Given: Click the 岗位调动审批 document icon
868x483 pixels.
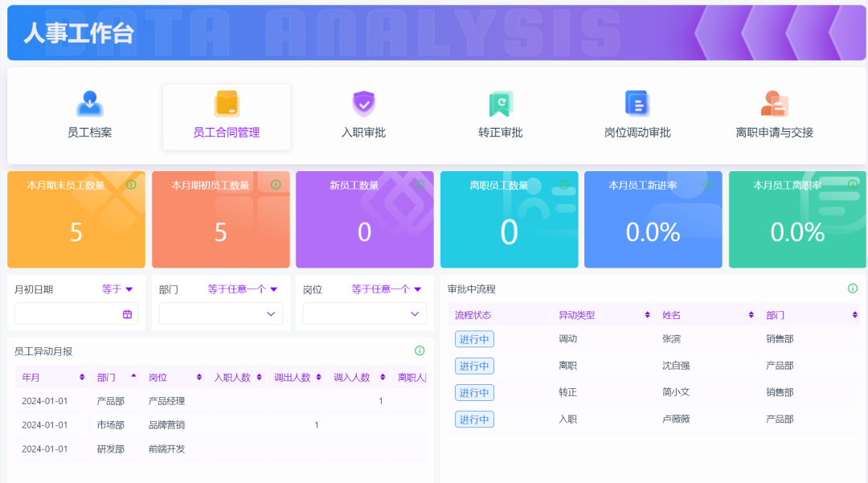Looking at the screenshot, I should (x=637, y=104).
